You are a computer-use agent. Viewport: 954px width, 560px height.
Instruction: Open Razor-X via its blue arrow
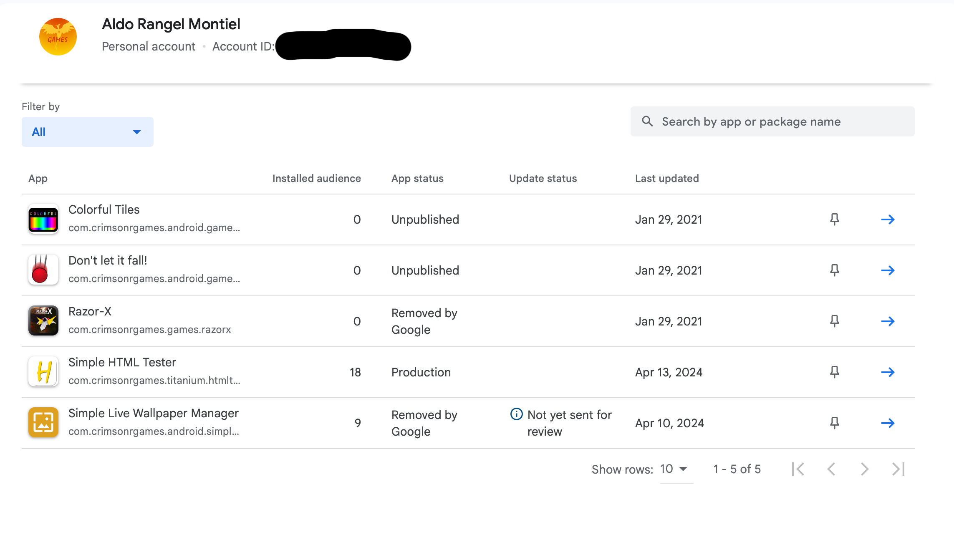pyautogui.click(x=888, y=321)
